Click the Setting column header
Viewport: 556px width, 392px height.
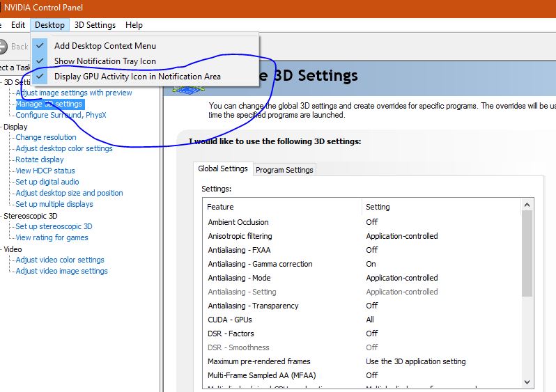442,207
